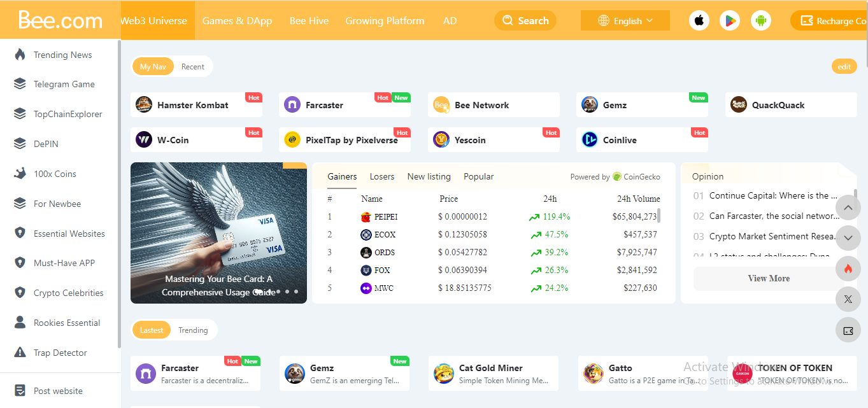The image size is (868, 408).
Task: Open the English language dropdown
Action: 625,20
